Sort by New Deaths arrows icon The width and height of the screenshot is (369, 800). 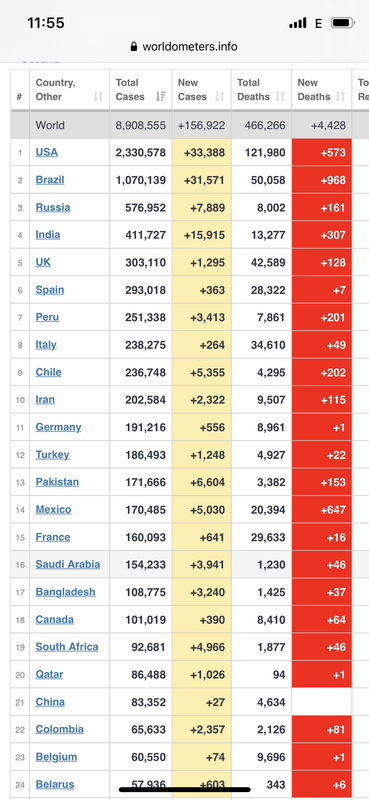[x=340, y=96]
